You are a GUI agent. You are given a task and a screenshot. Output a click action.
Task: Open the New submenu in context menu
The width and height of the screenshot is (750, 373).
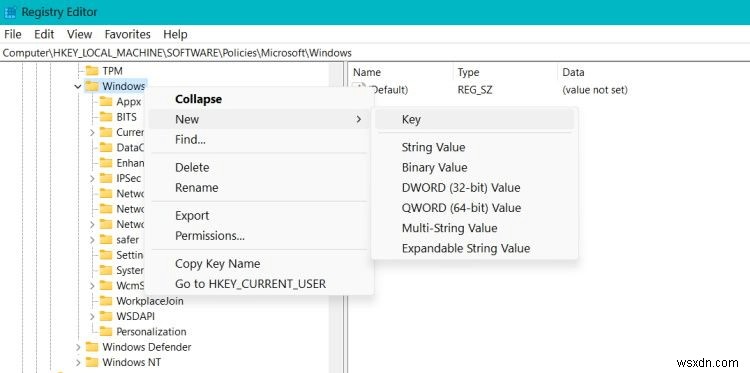pyautogui.click(x=258, y=119)
